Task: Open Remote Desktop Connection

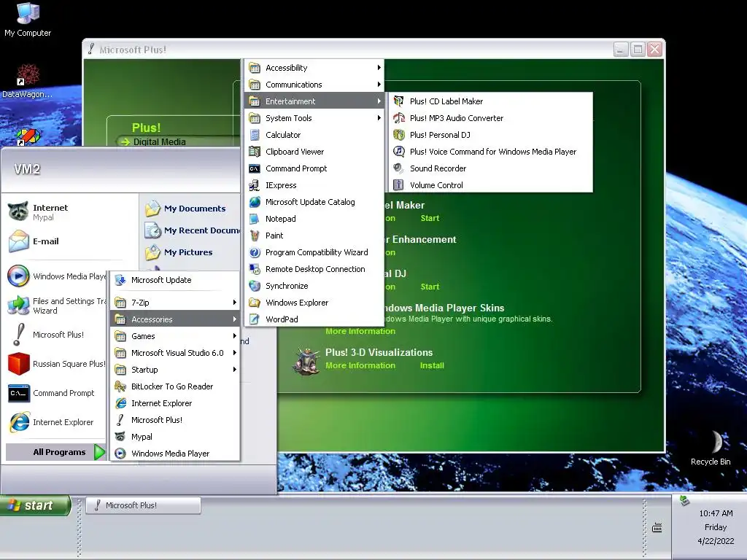Action: [x=314, y=269]
